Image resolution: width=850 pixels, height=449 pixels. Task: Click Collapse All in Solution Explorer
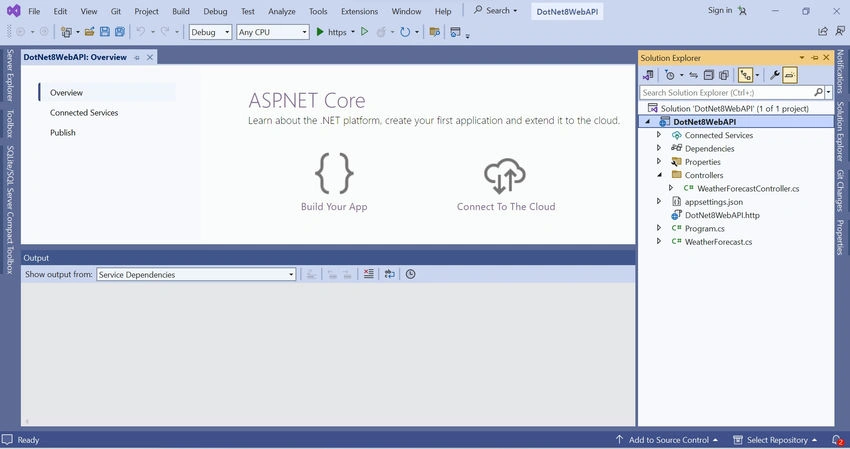click(x=709, y=75)
